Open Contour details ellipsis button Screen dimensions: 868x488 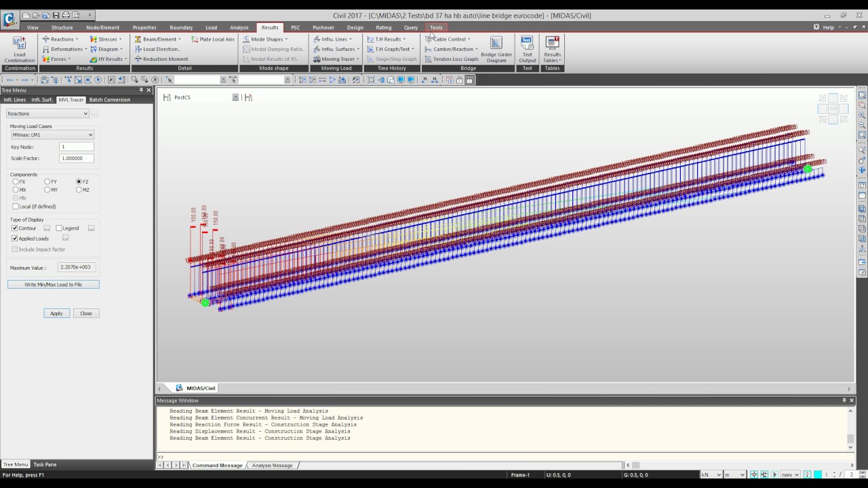[x=47, y=228]
